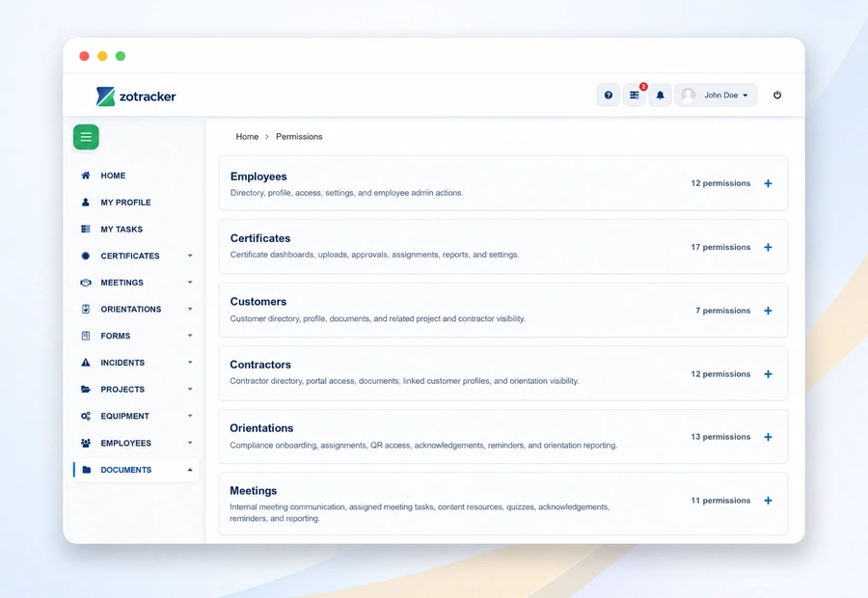Click the Employees group icon

[85, 443]
